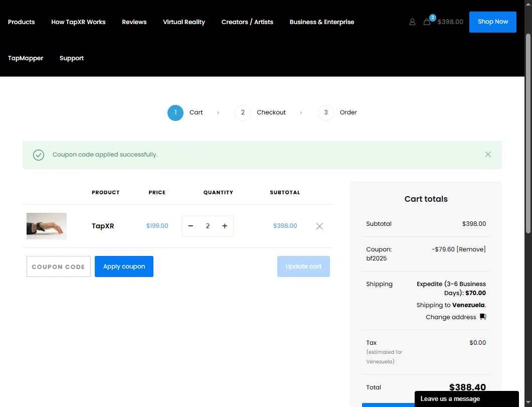Decrease TapXR quantity with minus
Screen dimensions: 532x407
[x=191, y=226]
